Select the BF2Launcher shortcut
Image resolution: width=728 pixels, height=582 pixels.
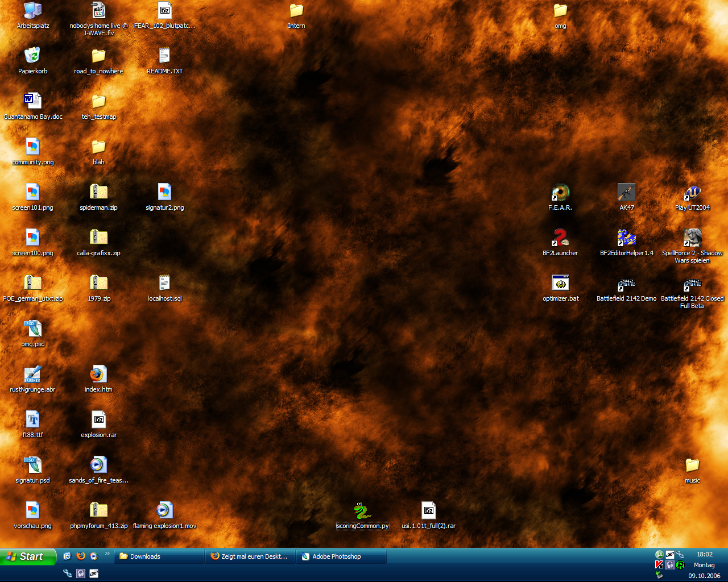click(561, 243)
